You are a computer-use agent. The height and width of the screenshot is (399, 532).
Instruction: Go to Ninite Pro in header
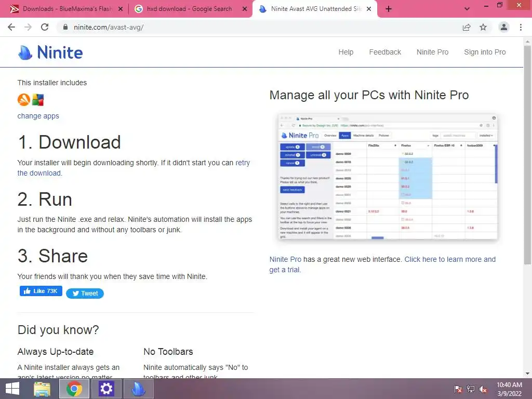tap(432, 52)
